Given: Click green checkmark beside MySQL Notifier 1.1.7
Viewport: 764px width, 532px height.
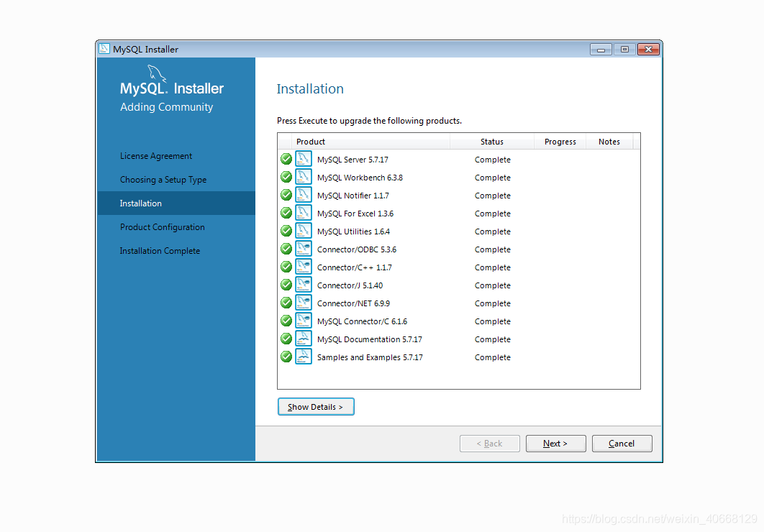Looking at the screenshot, I should 286,195.
